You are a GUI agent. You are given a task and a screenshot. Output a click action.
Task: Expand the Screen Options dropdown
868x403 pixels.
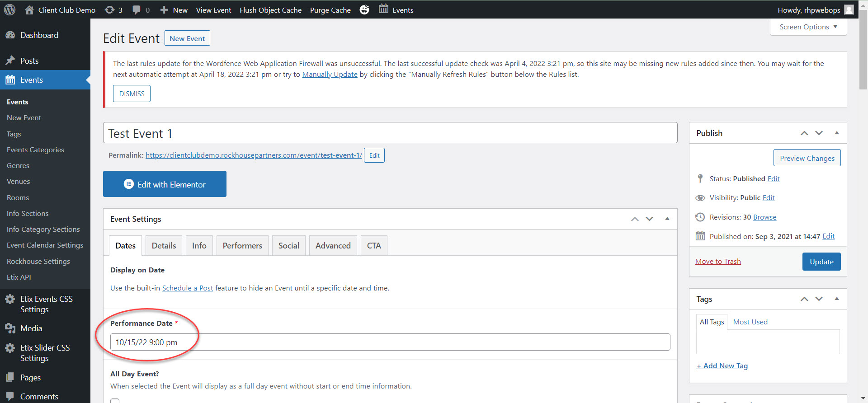coord(808,27)
